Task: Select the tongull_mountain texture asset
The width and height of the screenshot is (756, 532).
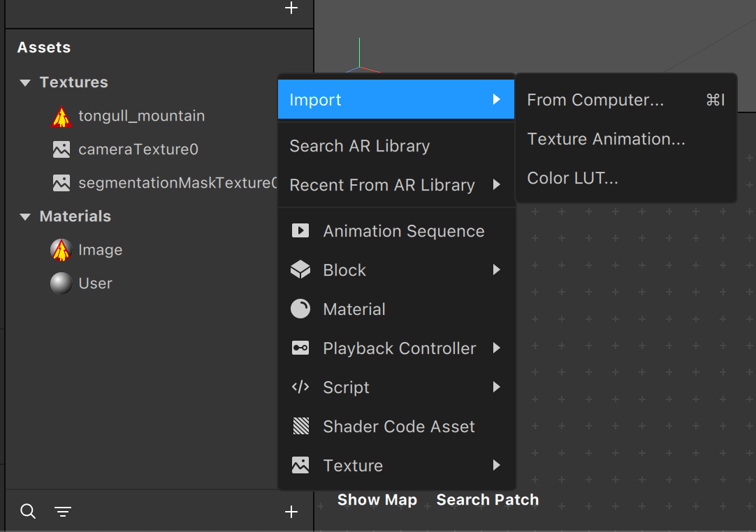Action: click(141, 116)
